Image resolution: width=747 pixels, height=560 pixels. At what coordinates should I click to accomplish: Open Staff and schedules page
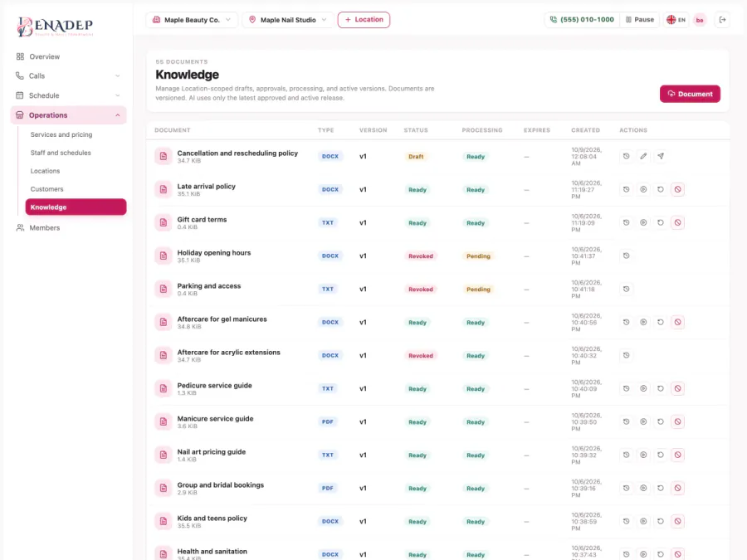click(x=61, y=153)
